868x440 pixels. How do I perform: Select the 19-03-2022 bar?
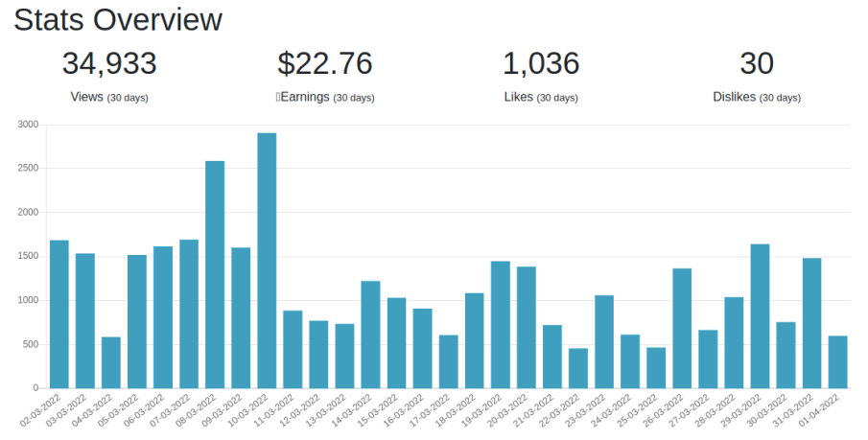pyautogui.click(x=501, y=325)
